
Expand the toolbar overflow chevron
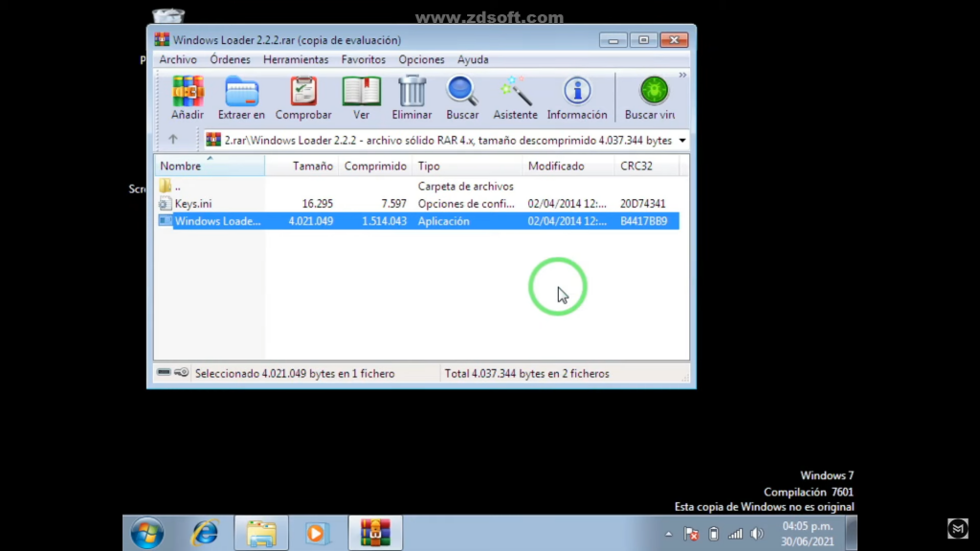tap(682, 75)
